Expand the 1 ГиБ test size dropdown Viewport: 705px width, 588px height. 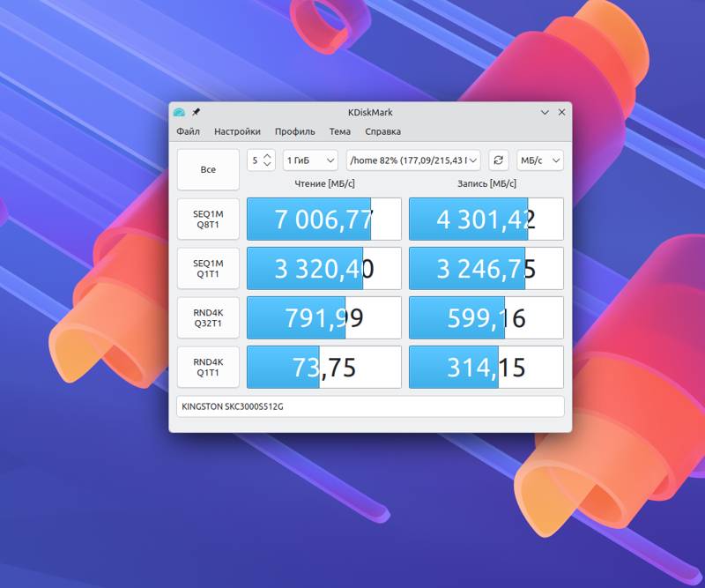[x=310, y=160]
